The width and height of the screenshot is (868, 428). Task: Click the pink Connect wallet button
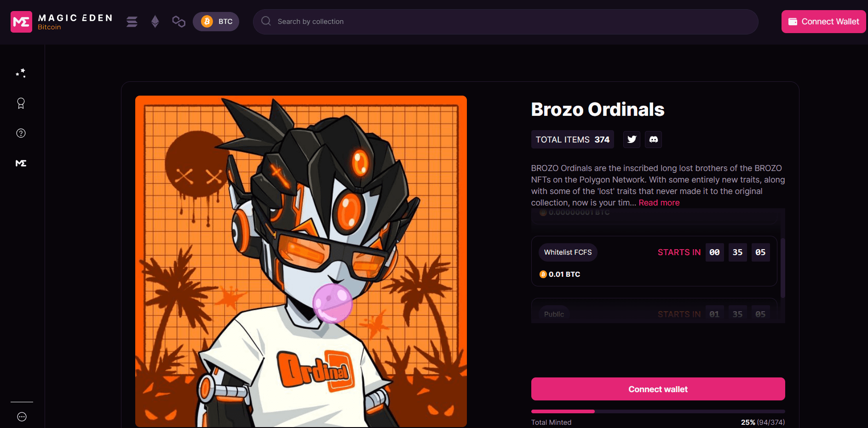[x=658, y=389]
